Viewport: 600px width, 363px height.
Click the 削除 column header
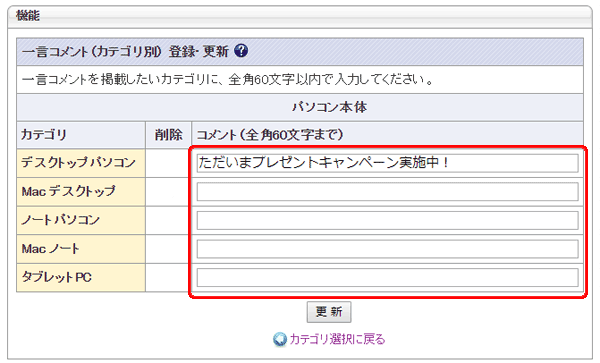(x=168, y=135)
